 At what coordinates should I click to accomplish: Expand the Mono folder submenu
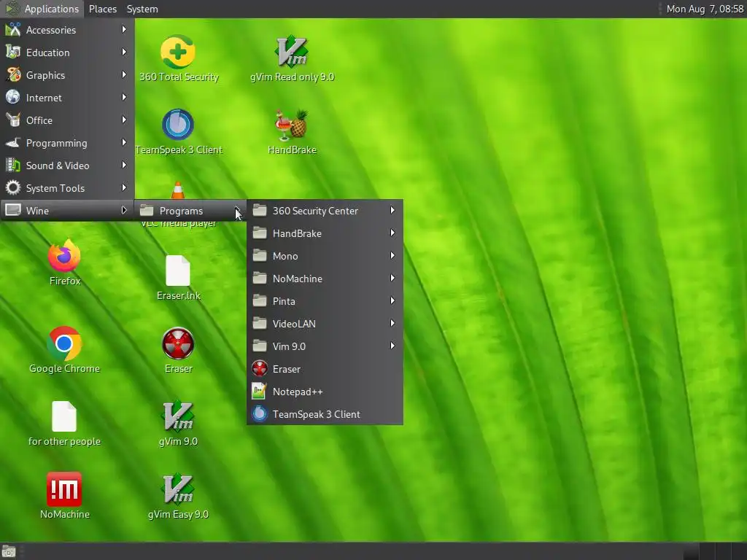(325, 256)
